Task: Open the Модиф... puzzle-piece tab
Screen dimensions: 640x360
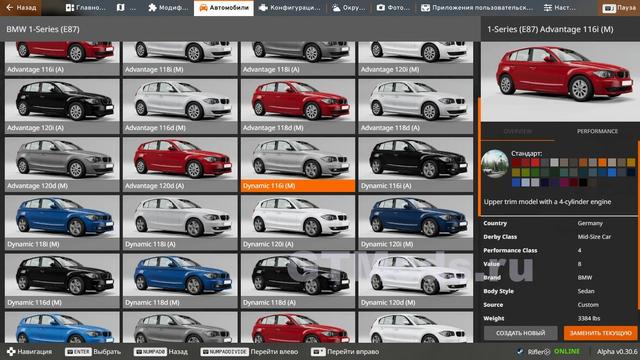Action: (168, 8)
